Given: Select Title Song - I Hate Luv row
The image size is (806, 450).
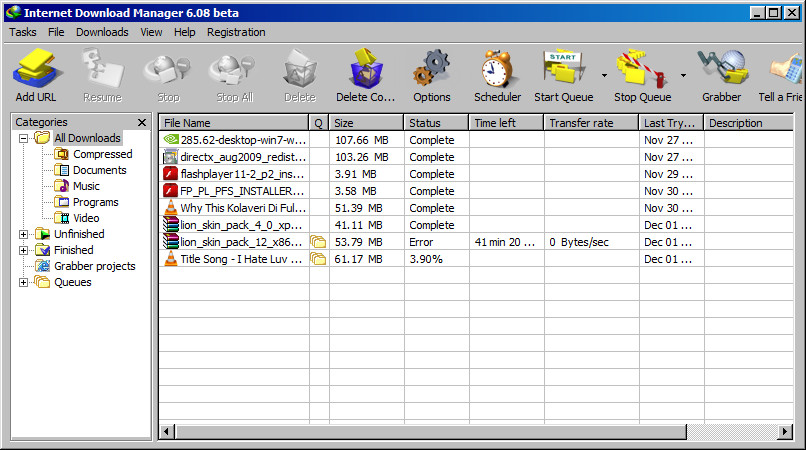Looking at the screenshot, I should 476,259.
